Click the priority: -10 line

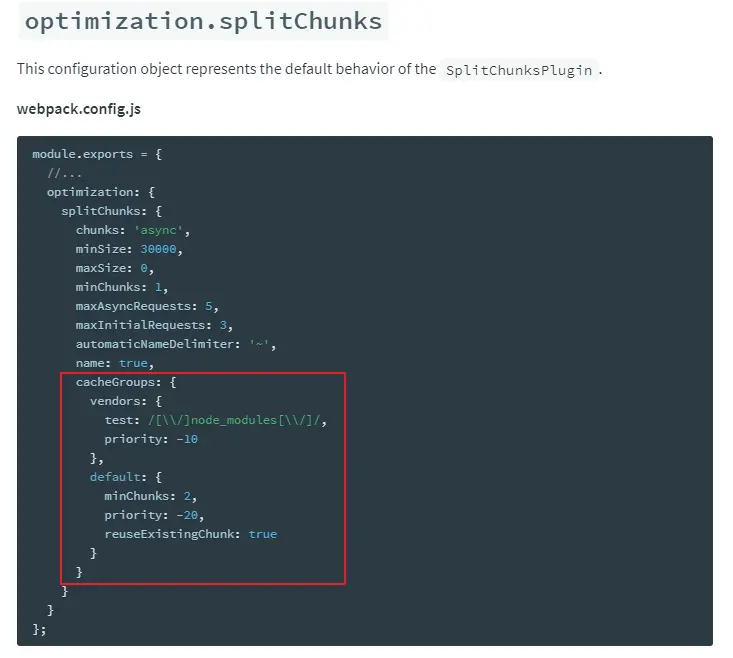pos(151,439)
